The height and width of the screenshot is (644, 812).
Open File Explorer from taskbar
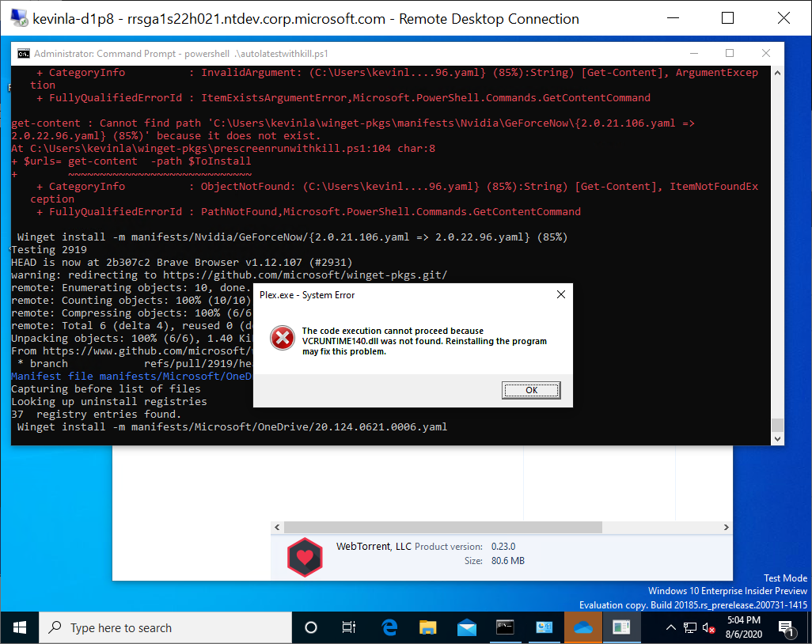[427, 627]
